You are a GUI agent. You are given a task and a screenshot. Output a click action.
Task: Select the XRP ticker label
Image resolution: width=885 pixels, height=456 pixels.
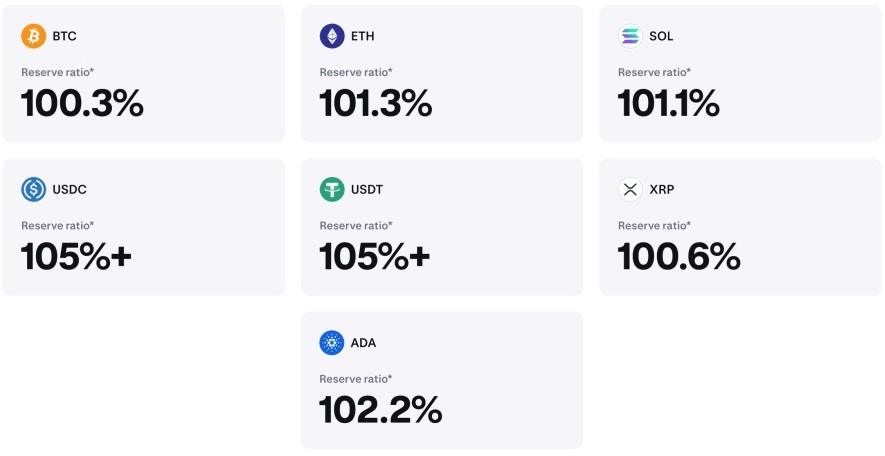click(662, 189)
